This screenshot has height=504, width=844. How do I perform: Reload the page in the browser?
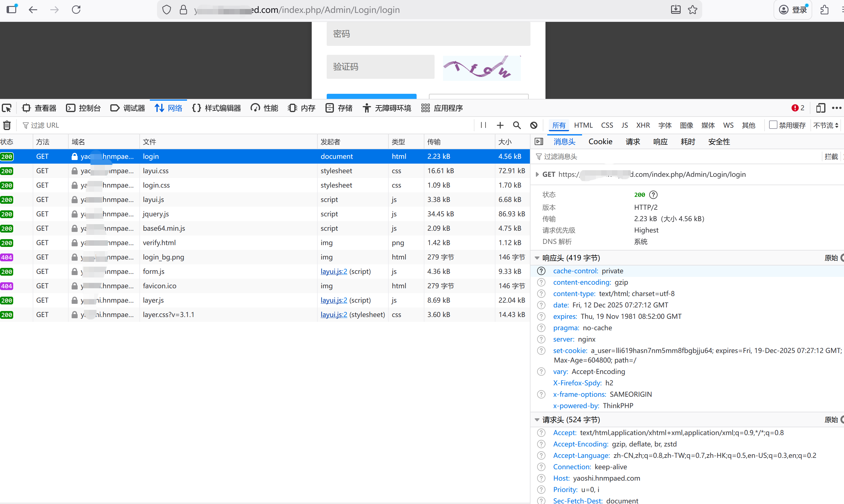(76, 10)
